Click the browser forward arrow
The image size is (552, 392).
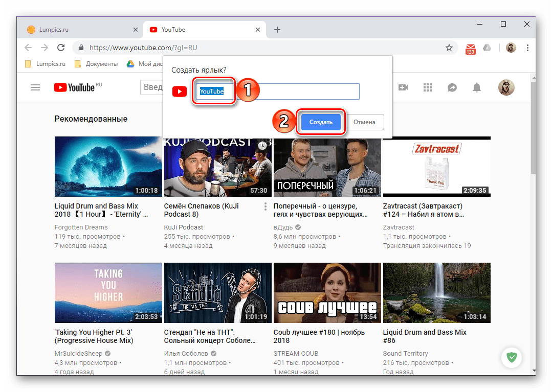[x=45, y=48]
